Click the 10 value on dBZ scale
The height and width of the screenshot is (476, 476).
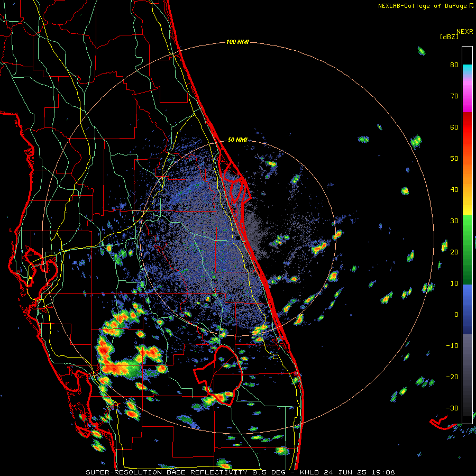[x=454, y=283]
